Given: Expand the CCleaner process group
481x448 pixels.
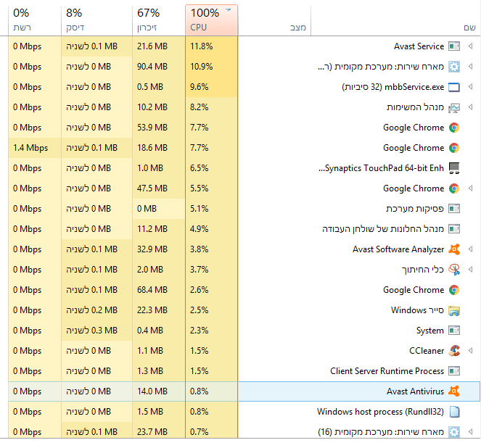Looking at the screenshot, I should [x=470, y=351].
